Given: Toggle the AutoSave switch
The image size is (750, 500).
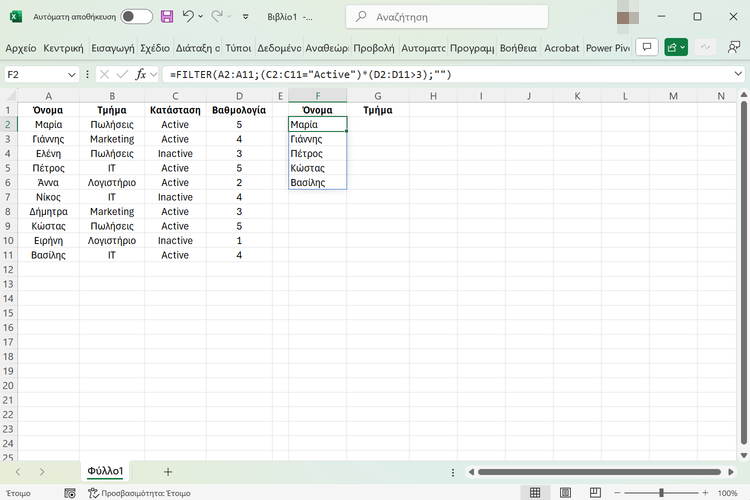Looking at the screenshot, I should pyautogui.click(x=136, y=17).
